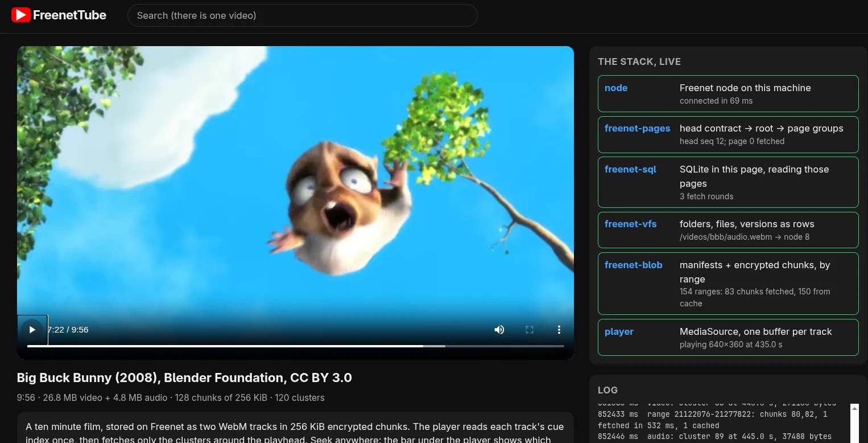The image size is (868, 443).
Task: Select the "freenet-blob" stack label
Action: (x=634, y=265)
